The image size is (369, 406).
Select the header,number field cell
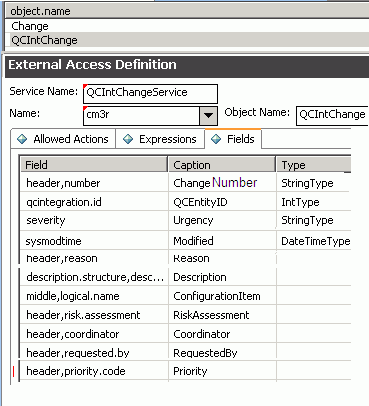click(94, 183)
